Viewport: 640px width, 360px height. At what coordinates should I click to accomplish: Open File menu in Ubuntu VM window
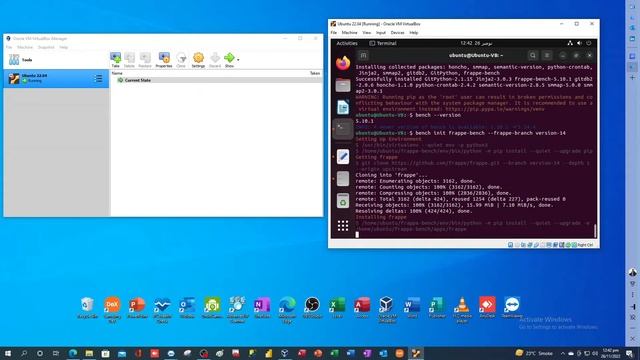[x=334, y=33]
